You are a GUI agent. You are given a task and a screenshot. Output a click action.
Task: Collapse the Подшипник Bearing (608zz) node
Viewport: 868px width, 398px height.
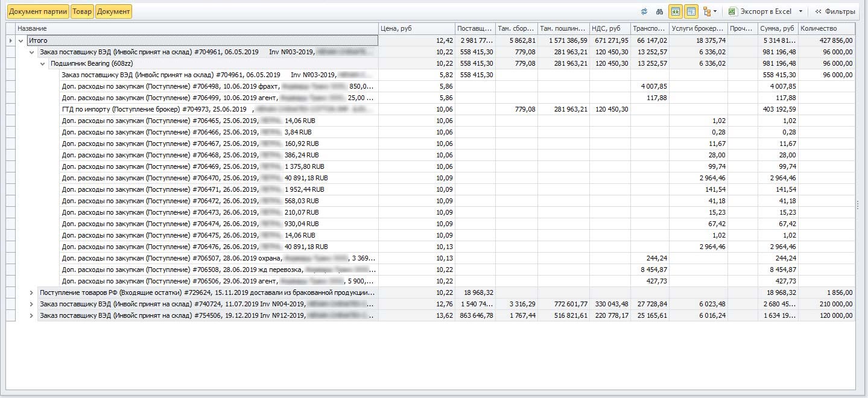[x=43, y=63]
